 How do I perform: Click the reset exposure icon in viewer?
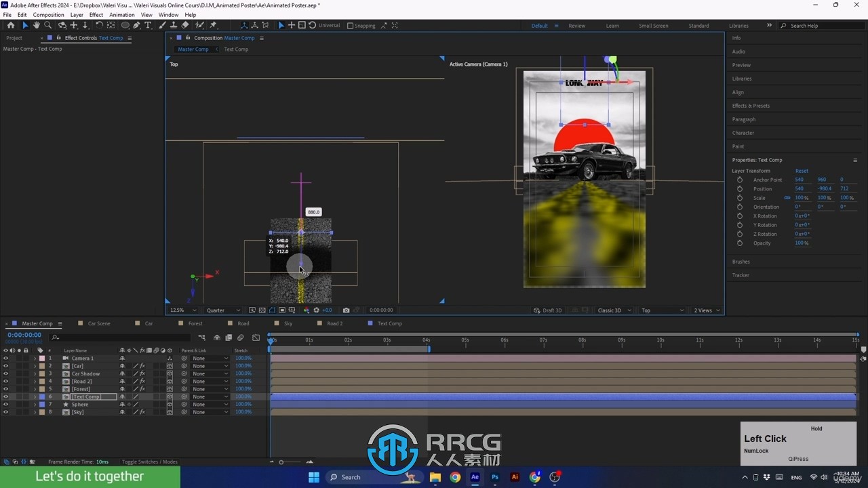(316, 310)
